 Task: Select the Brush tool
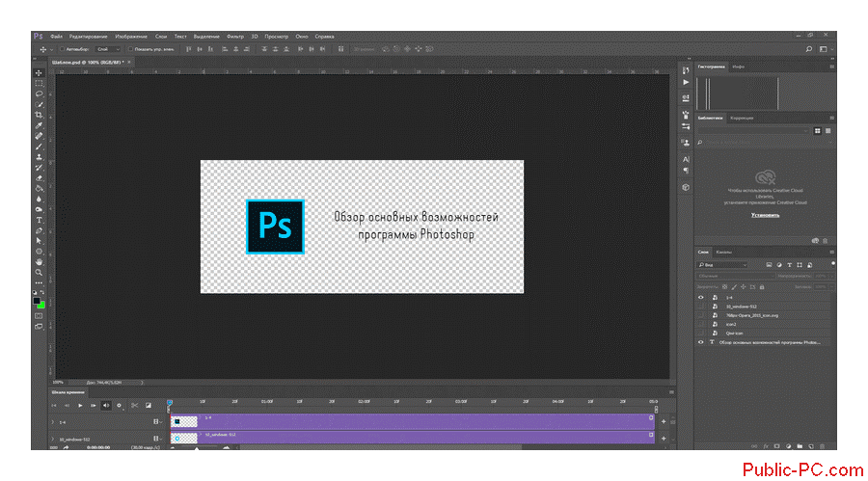tap(39, 147)
